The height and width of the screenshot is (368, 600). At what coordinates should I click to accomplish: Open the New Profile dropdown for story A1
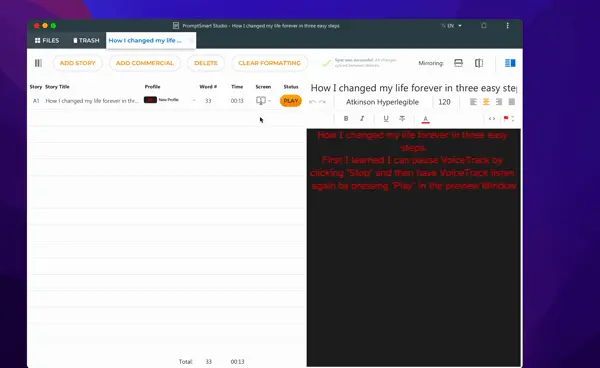tap(194, 101)
